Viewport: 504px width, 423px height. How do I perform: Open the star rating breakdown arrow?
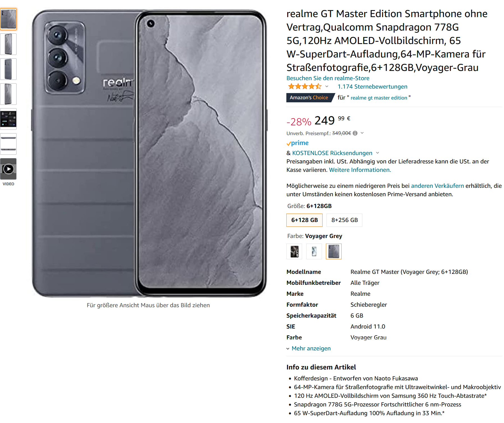click(327, 86)
